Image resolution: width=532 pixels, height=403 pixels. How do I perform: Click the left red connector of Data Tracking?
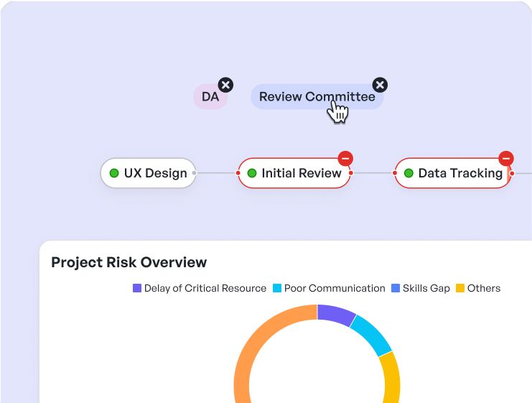pyautogui.click(x=395, y=173)
